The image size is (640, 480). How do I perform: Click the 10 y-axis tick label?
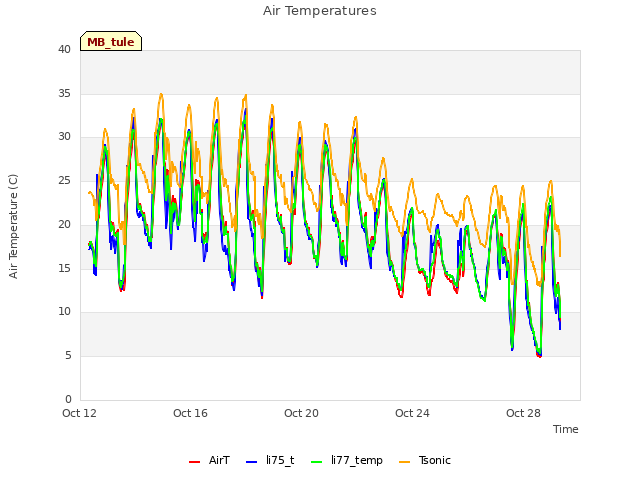[64, 312]
